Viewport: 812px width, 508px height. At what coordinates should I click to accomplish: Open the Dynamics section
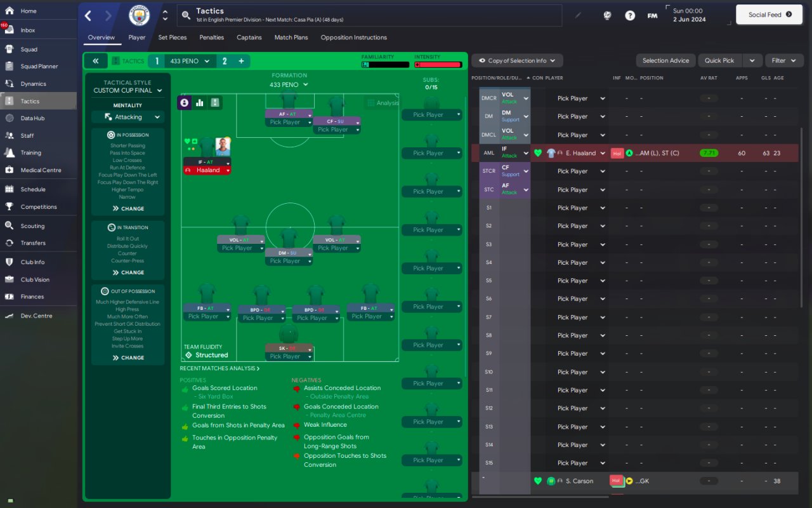pyautogui.click(x=38, y=83)
